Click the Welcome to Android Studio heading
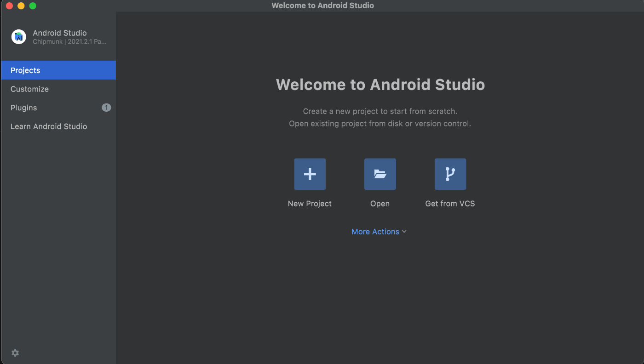 (380, 85)
